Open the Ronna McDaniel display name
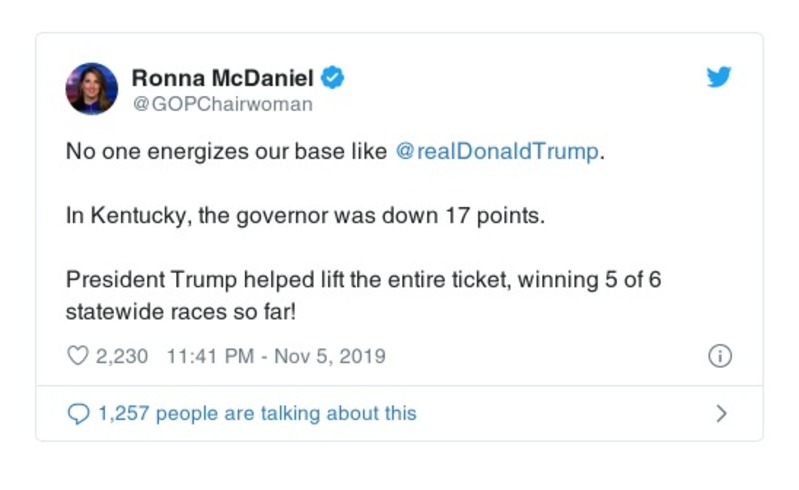 (x=223, y=78)
